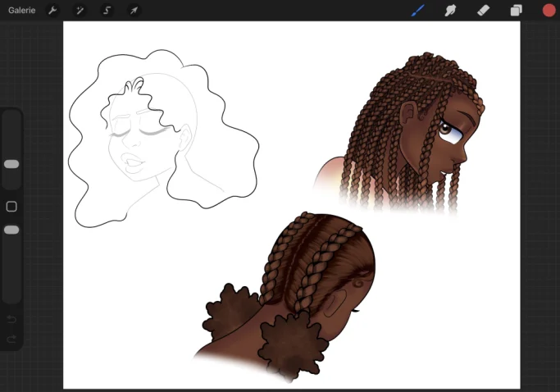Screen dimensions: 560x392
Task: Tap the Redo arrow in the sidebar
Action: [x=11, y=339]
